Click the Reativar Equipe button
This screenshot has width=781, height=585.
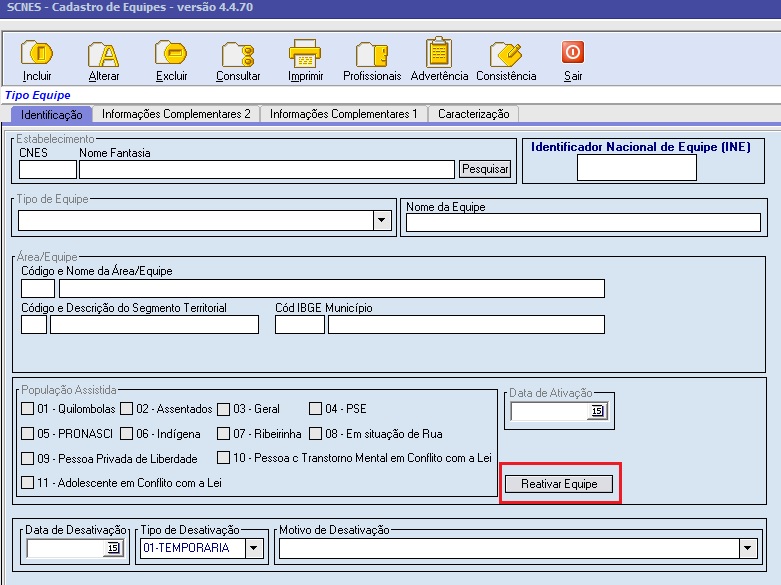tap(559, 484)
